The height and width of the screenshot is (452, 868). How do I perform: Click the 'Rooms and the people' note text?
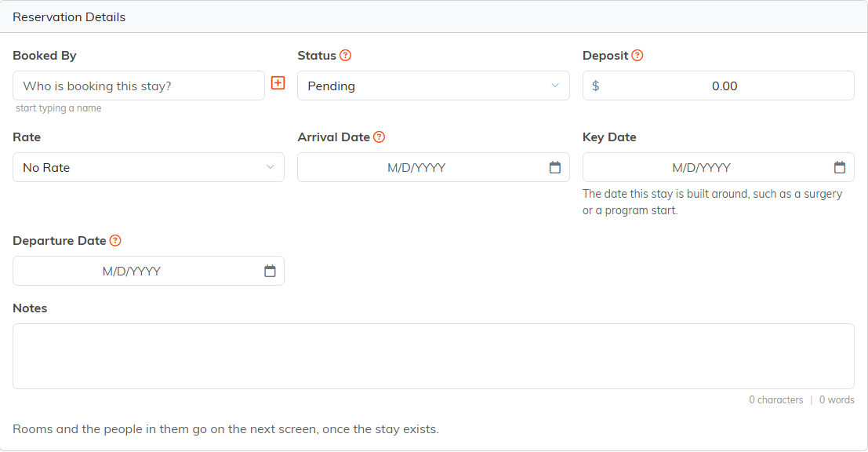tap(226, 429)
